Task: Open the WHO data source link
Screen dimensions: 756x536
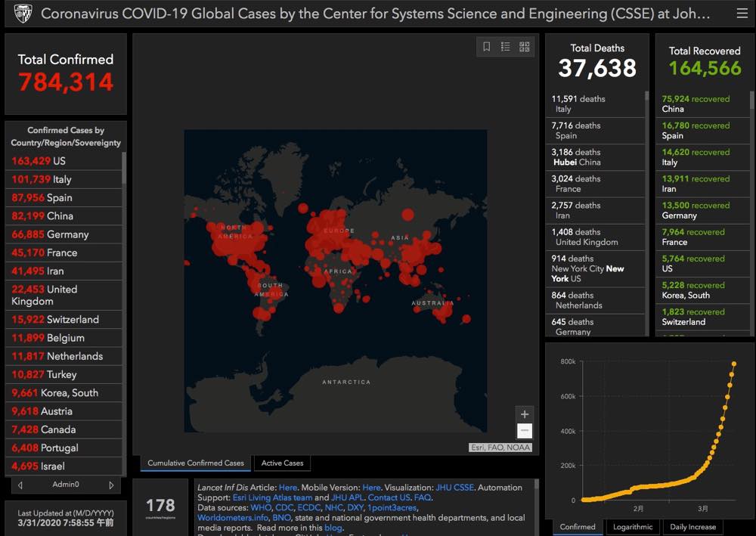Action: (x=261, y=508)
